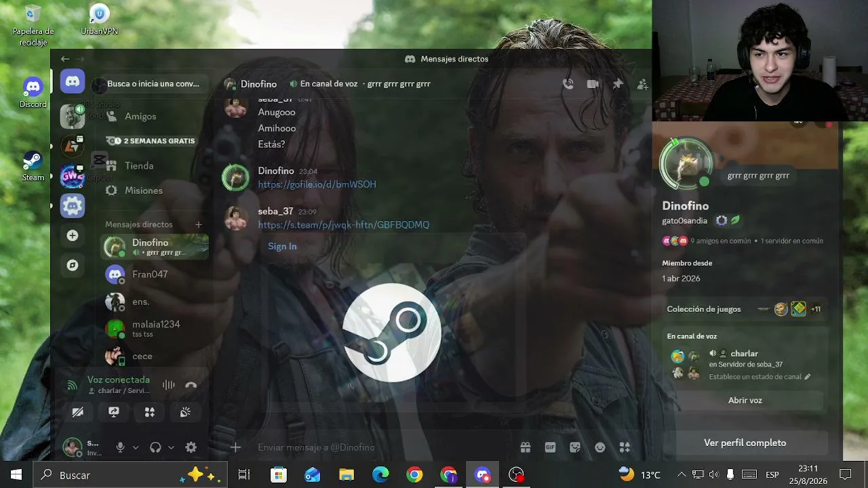Open the Fran047 conversation
Image resolution: width=868 pixels, height=488 pixels.
(155, 274)
